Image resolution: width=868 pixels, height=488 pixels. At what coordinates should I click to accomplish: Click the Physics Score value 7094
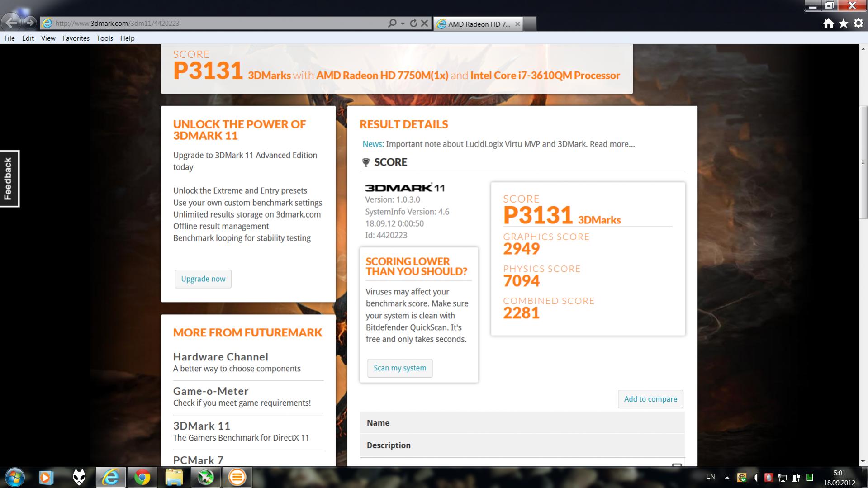coord(522,281)
